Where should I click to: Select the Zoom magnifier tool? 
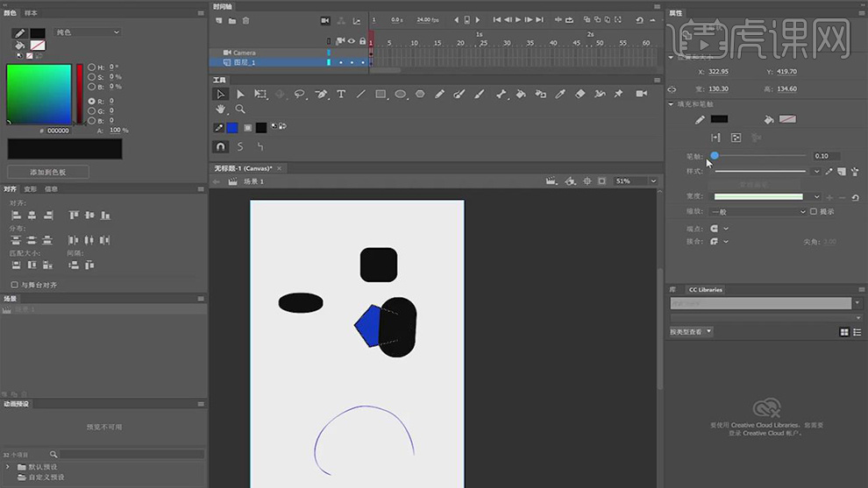pyautogui.click(x=240, y=110)
